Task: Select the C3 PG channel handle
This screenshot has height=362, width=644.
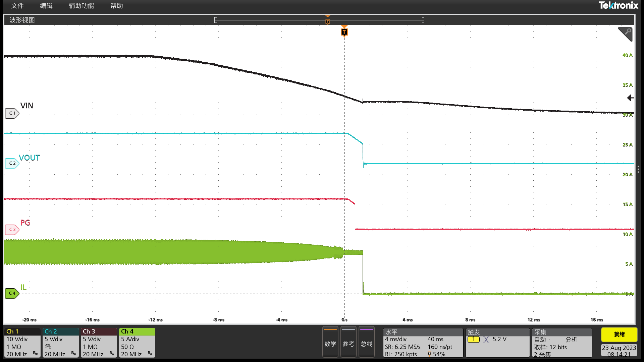Action: point(12,230)
